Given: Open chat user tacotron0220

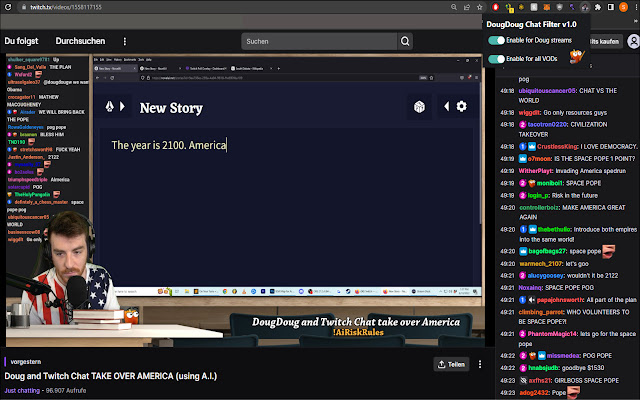Looking at the screenshot, I should 547,124.
